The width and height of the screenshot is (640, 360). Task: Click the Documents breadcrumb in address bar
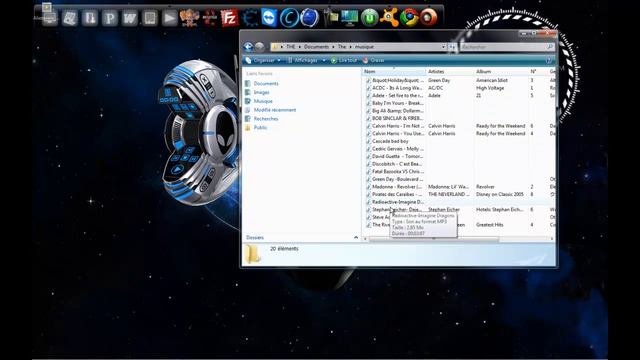click(316, 47)
